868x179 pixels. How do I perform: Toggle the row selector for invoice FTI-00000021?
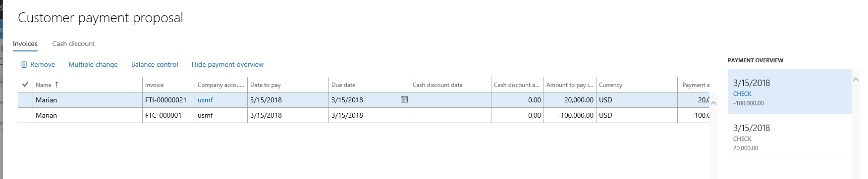coord(25,100)
